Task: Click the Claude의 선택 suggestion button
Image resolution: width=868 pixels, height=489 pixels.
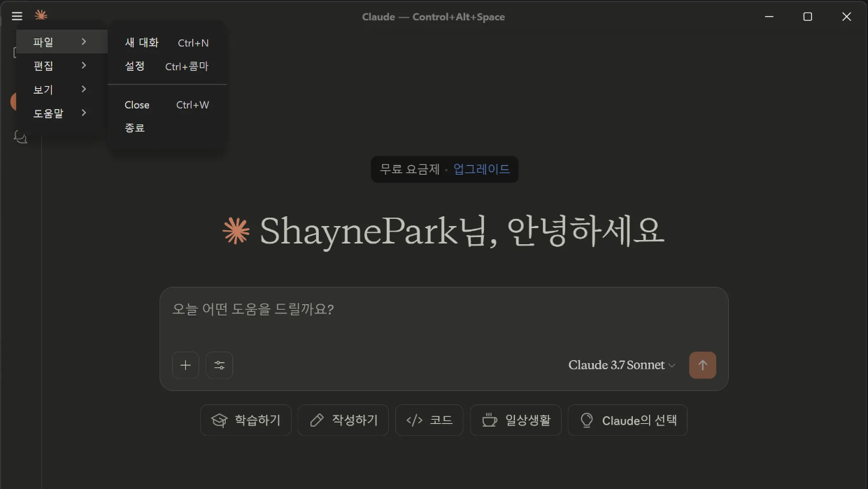Action: pos(627,420)
